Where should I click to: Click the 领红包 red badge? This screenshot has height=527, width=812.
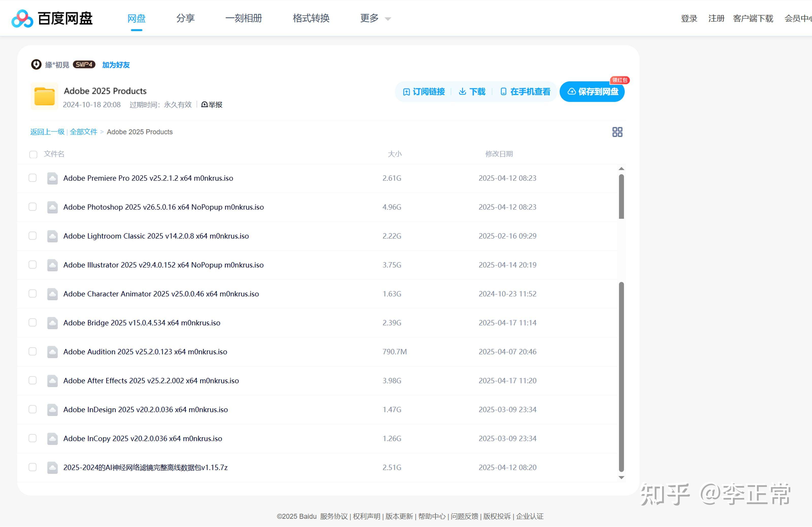coord(620,80)
